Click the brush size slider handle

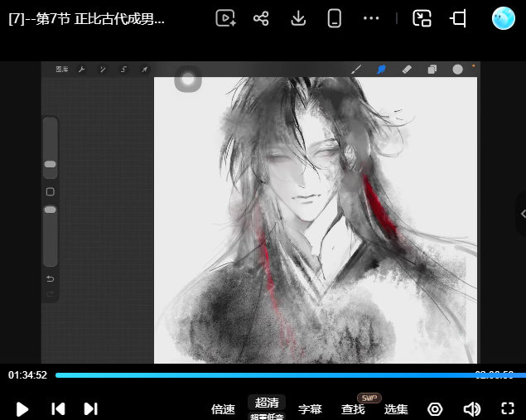51,164
